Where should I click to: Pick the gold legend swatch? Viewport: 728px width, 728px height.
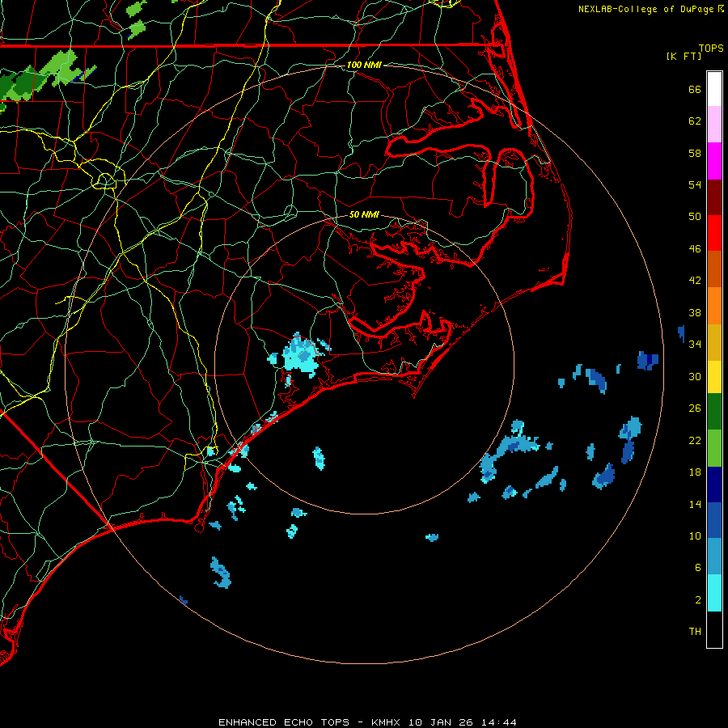coord(714,343)
